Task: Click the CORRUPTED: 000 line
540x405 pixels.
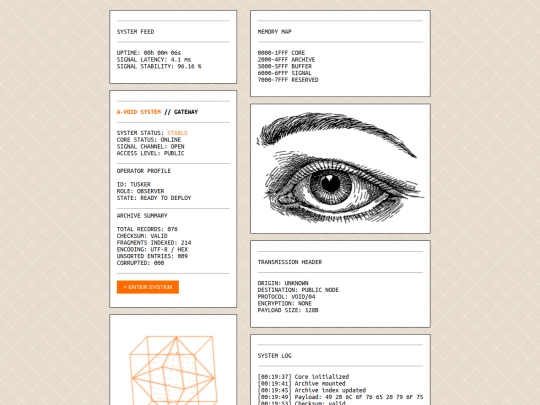Action: 141,263
